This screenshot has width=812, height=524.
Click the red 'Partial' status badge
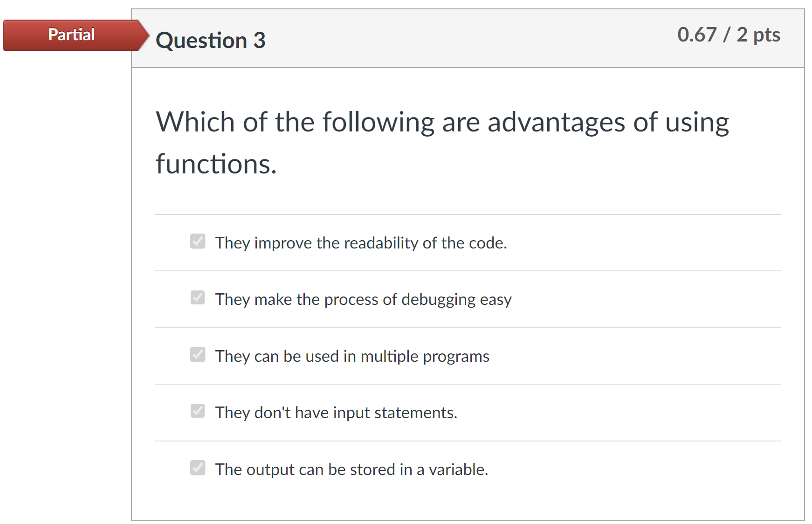tap(71, 34)
